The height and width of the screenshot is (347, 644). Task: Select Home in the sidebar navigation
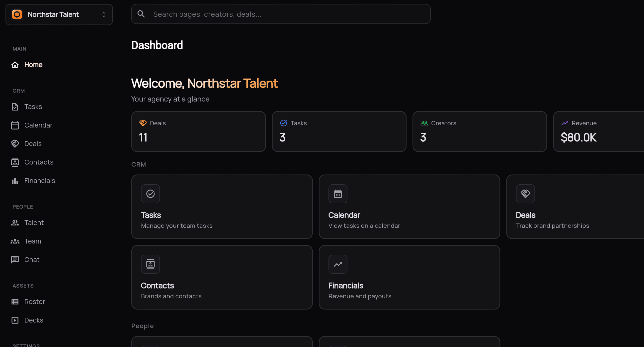click(33, 65)
